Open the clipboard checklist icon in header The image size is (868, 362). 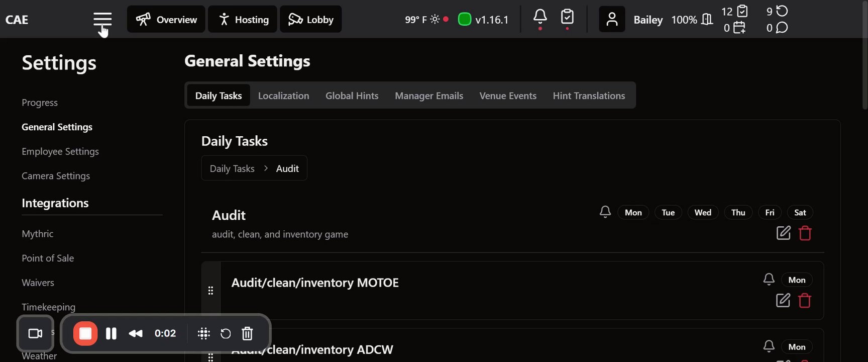coord(567,17)
